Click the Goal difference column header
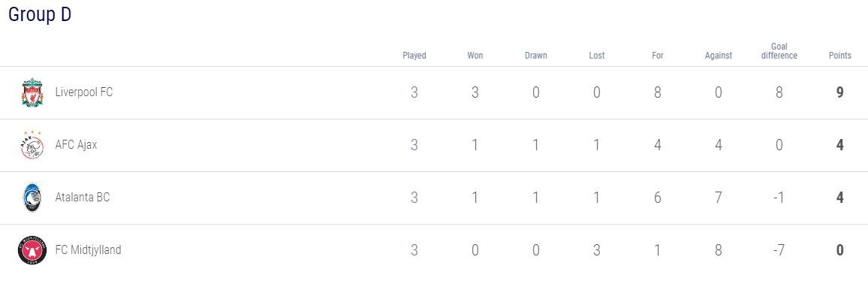 tap(779, 51)
